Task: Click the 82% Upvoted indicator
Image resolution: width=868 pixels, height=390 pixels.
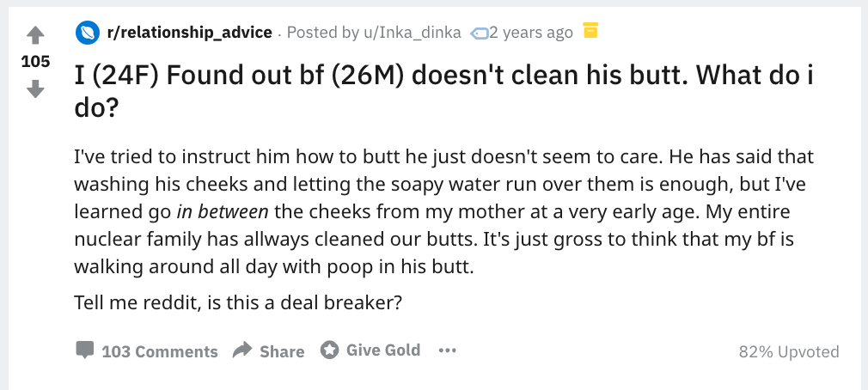Action: [x=788, y=351]
